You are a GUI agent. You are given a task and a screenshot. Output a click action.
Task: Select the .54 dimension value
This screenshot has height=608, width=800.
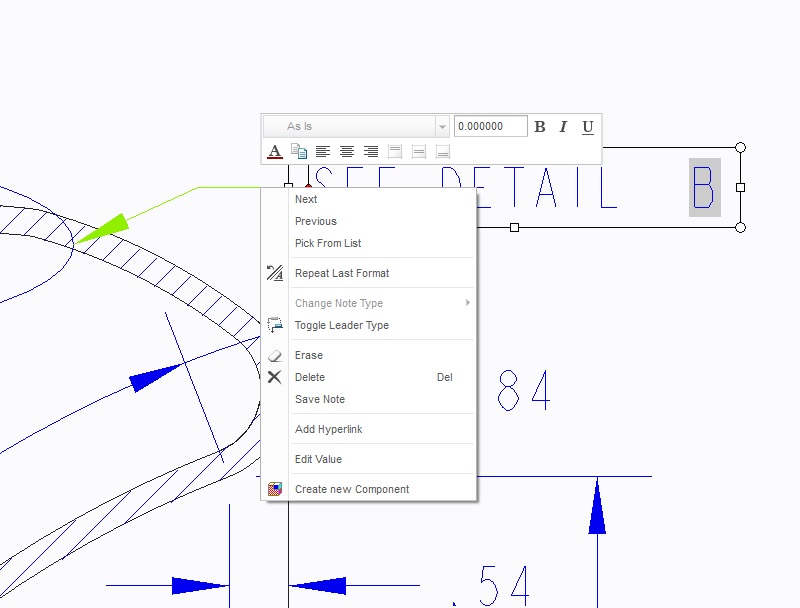coord(492,586)
